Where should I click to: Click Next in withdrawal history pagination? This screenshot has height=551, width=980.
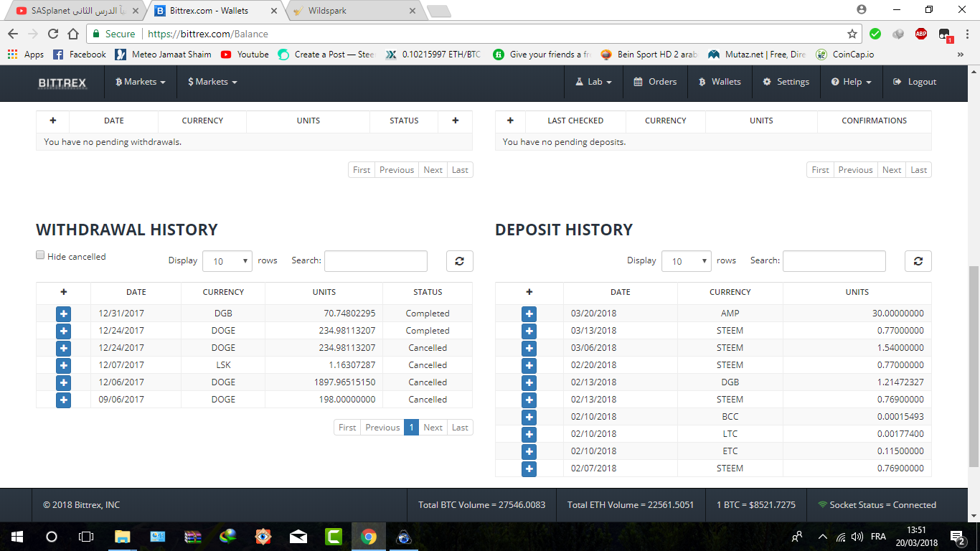pyautogui.click(x=433, y=428)
